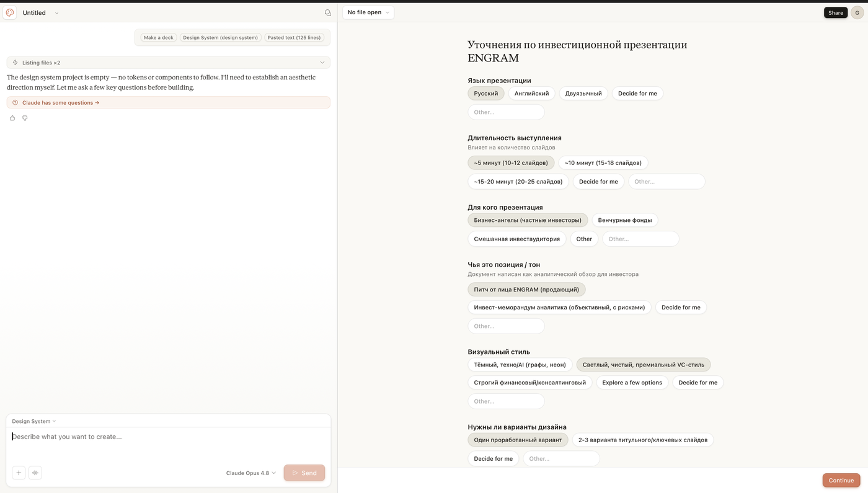Screen dimensions: 868x493
Task: Choose ~10 минут (15-18 слайдов) option
Action: click(603, 163)
